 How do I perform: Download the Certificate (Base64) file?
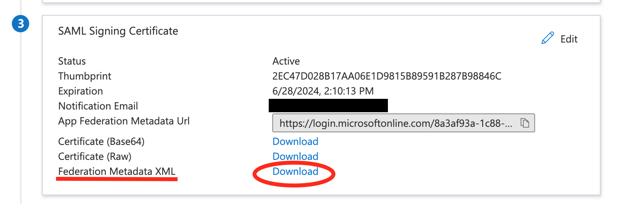pos(295,141)
